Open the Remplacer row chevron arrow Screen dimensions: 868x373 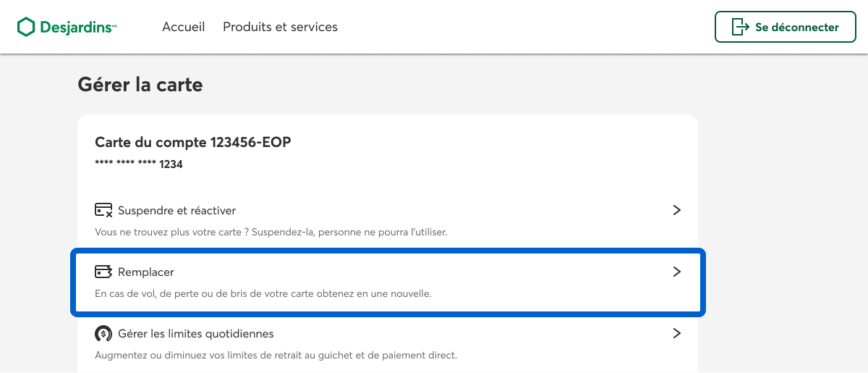[x=676, y=272]
